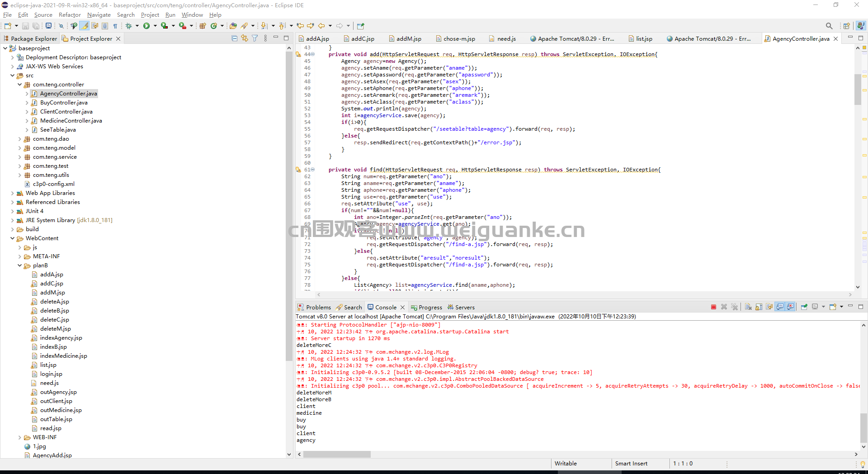Open the Refactor menu
This screenshot has height=474, width=868.
click(x=70, y=15)
